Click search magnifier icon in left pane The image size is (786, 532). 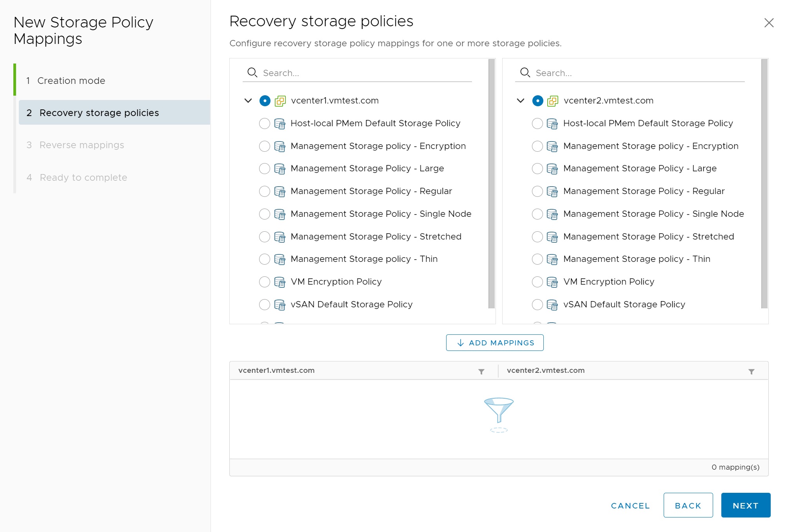point(252,73)
